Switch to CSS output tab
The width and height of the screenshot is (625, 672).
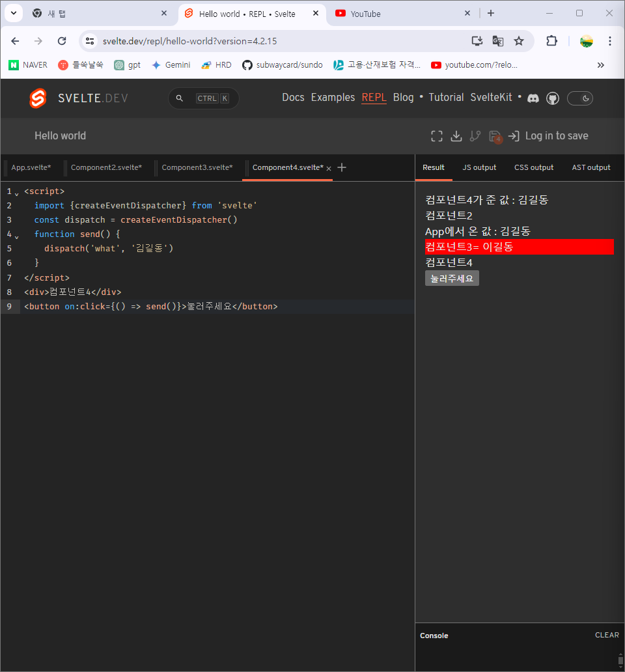pyautogui.click(x=534, y=167)
